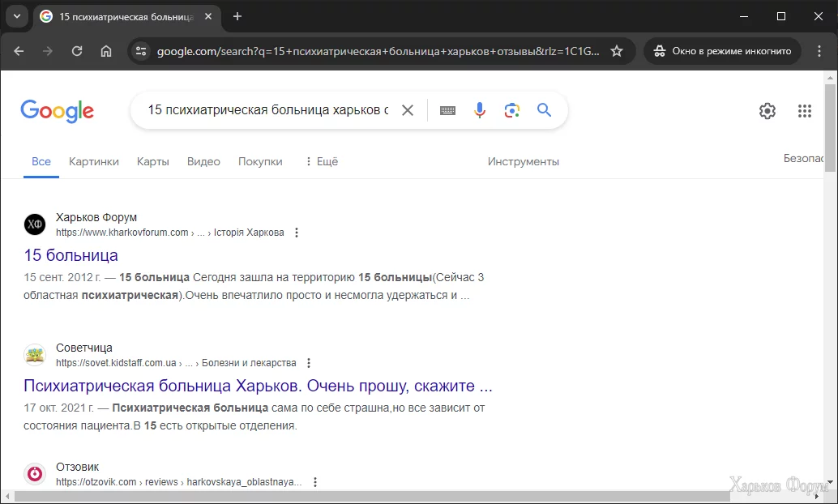Screen dimensions: 838x504
Task: Submit search with magnifier icon
Action: click(544, 110)
